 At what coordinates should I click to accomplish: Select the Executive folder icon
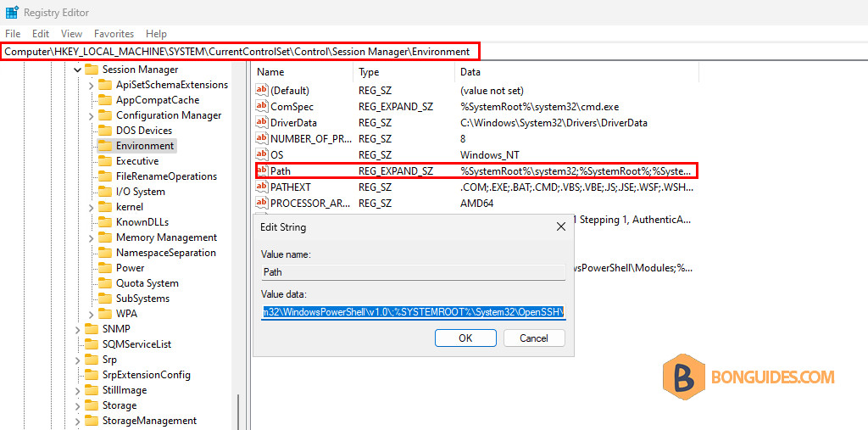pos(104,161)
